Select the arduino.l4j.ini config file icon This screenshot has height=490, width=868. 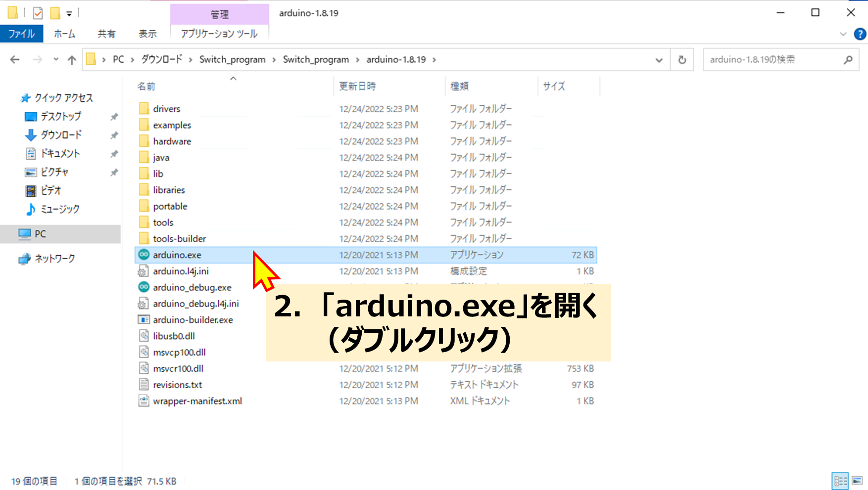coord(144,271)
